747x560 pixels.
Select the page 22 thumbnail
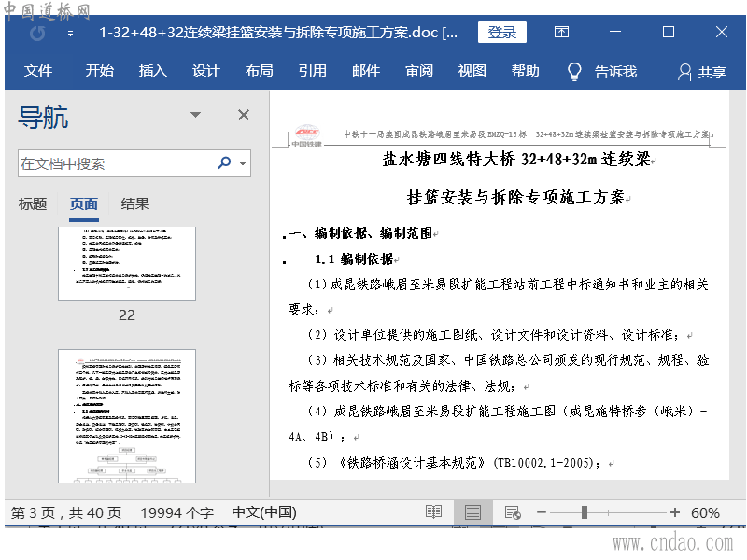click(x=127, y=262)
